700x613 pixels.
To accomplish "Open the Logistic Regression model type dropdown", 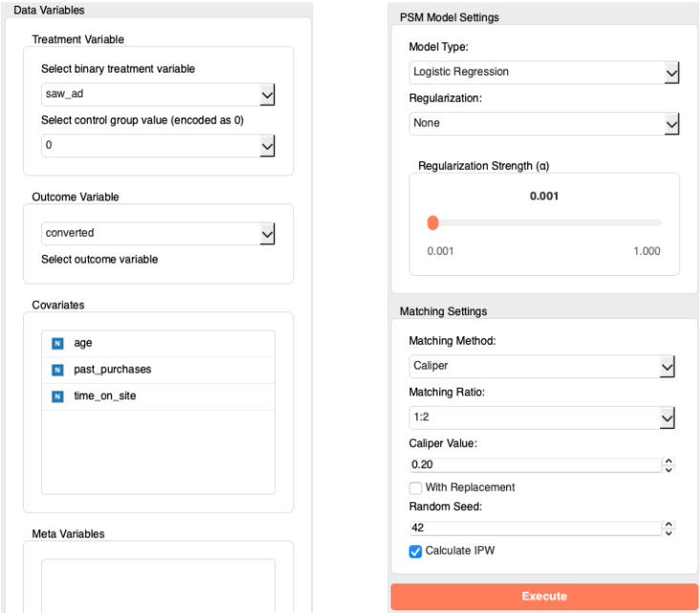I will pos(543,73).
